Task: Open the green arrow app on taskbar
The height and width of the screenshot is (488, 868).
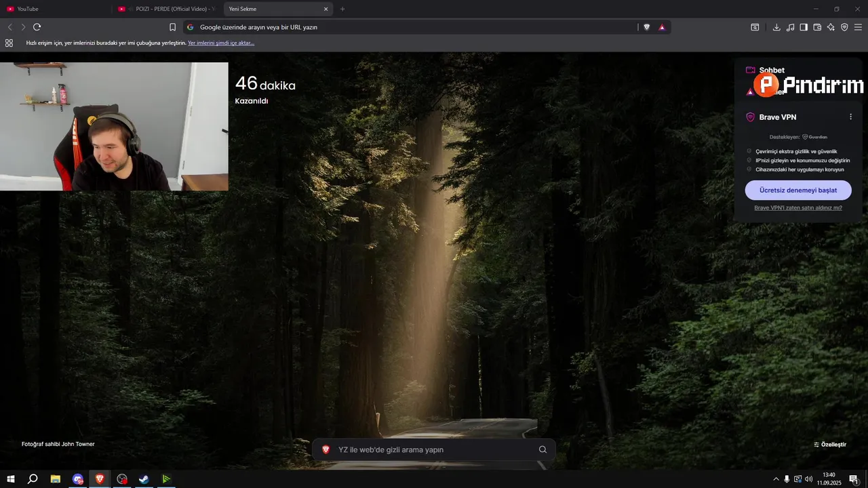Action: click(166, 479)
